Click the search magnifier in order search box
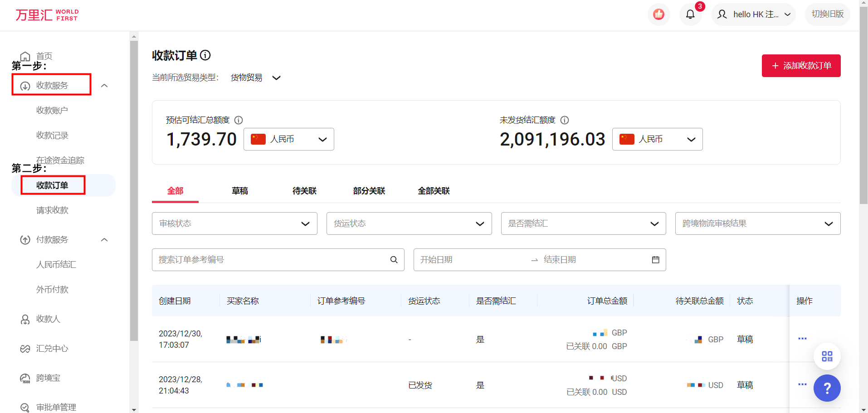The height and width of the screenshot is (413, 868). tap(394, 260)
